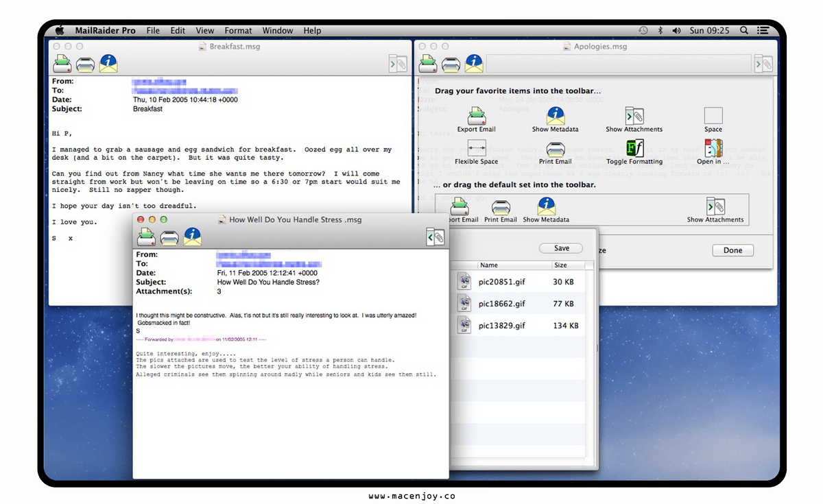
Task: Click Show Metadata icon in Breakfast.msg toolbar
Action: pos(108,64)
